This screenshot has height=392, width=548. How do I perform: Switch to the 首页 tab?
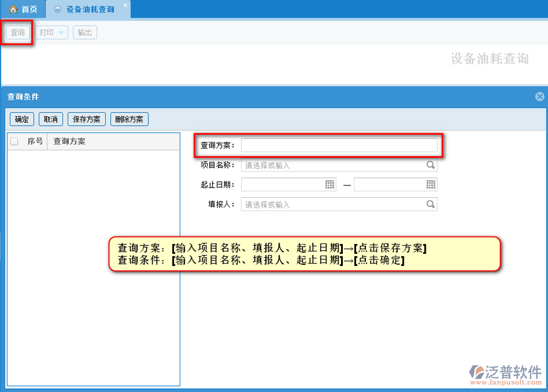(23, 9)
